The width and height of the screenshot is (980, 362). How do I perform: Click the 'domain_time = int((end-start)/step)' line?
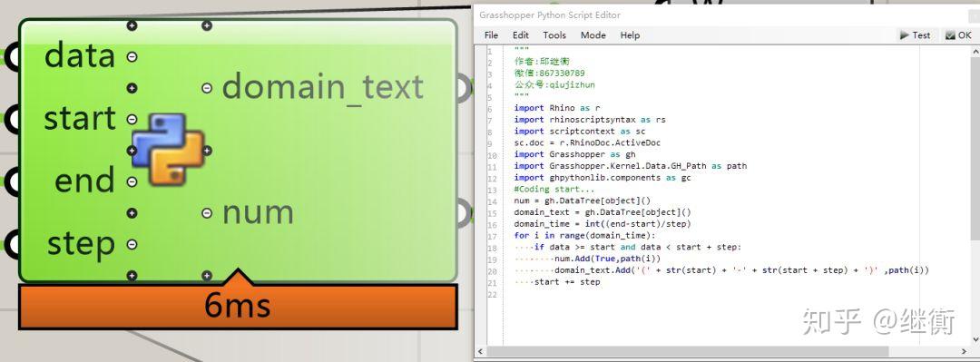pyautogui.click(x=603, y=224)
